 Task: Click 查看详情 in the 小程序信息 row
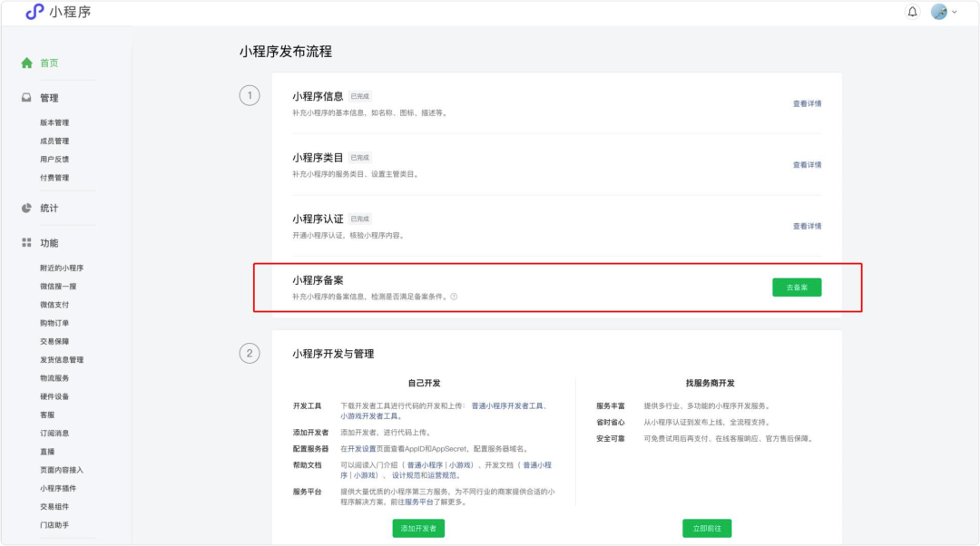(x=807, y=103)
